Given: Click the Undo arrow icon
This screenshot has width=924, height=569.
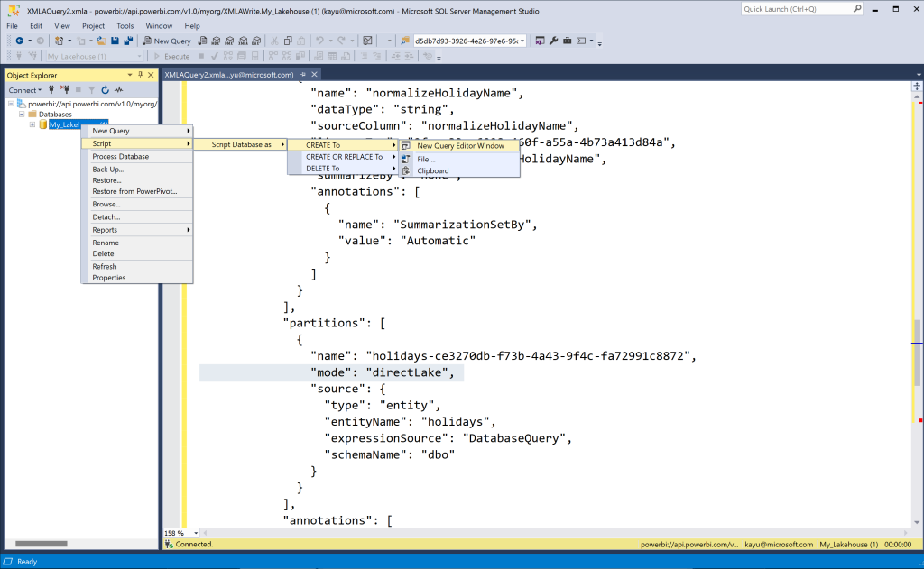Looking at the screenshot, I should click(x=319, y=41).
